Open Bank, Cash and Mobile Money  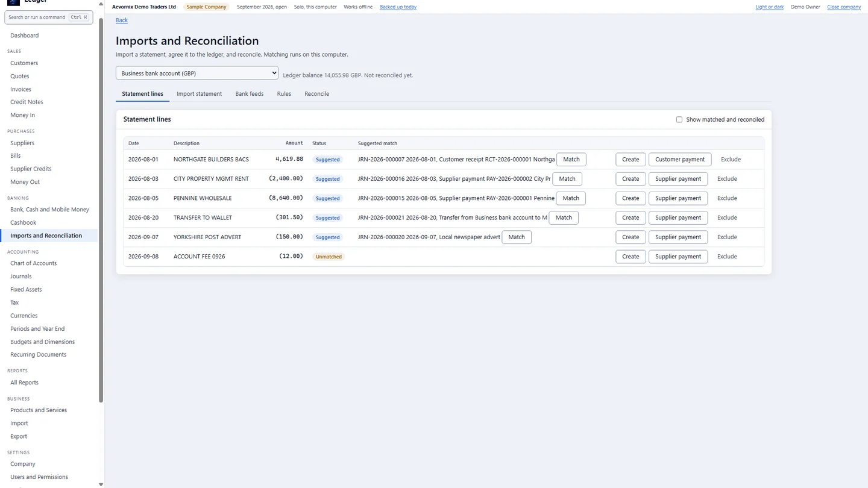pyautogui.click(x=49, y=210)
